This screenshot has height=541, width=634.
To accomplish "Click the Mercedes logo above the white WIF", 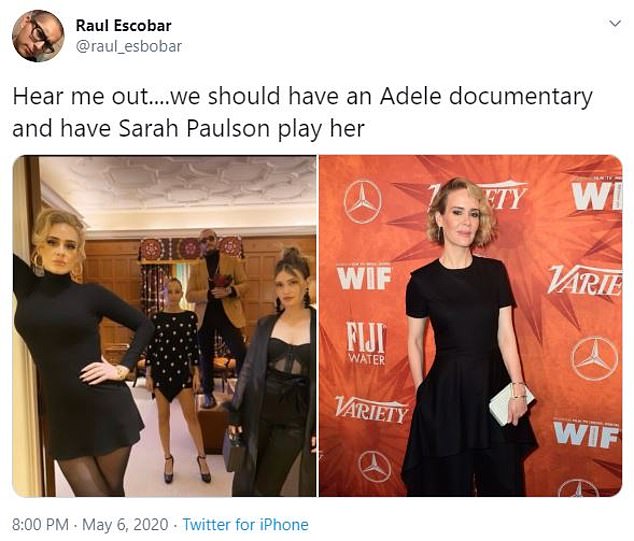I will pos(363,202).
